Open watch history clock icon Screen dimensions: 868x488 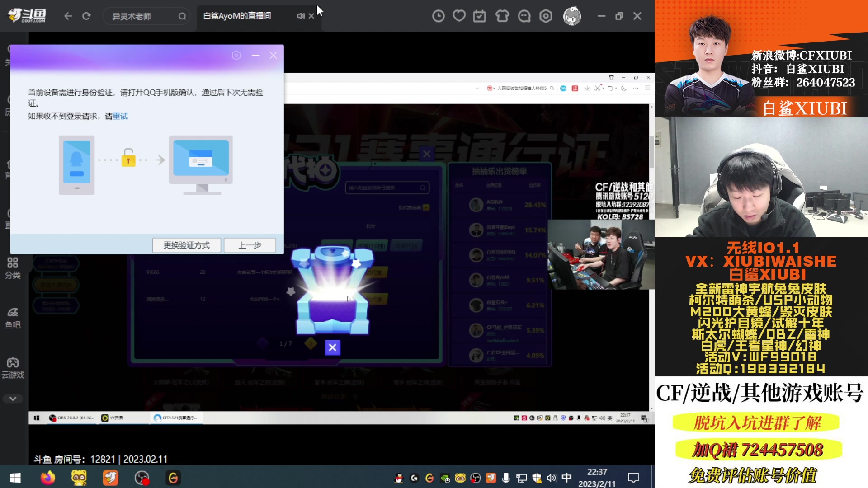coord(438,16)
